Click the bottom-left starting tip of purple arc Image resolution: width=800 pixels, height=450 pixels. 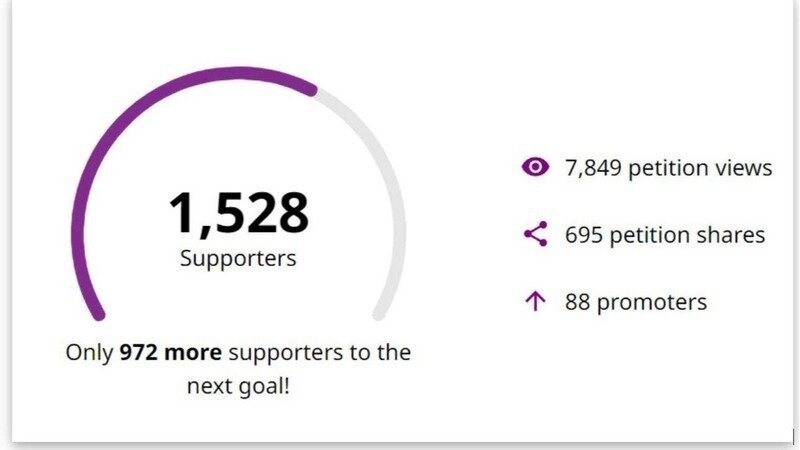(98, 314)
